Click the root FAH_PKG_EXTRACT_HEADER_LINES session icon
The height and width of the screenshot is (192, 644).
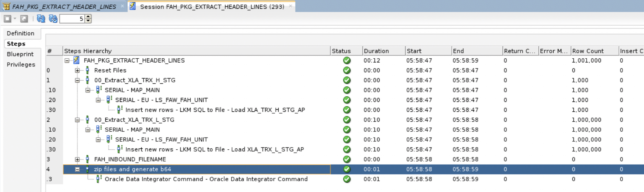click(x=76, y=60)
